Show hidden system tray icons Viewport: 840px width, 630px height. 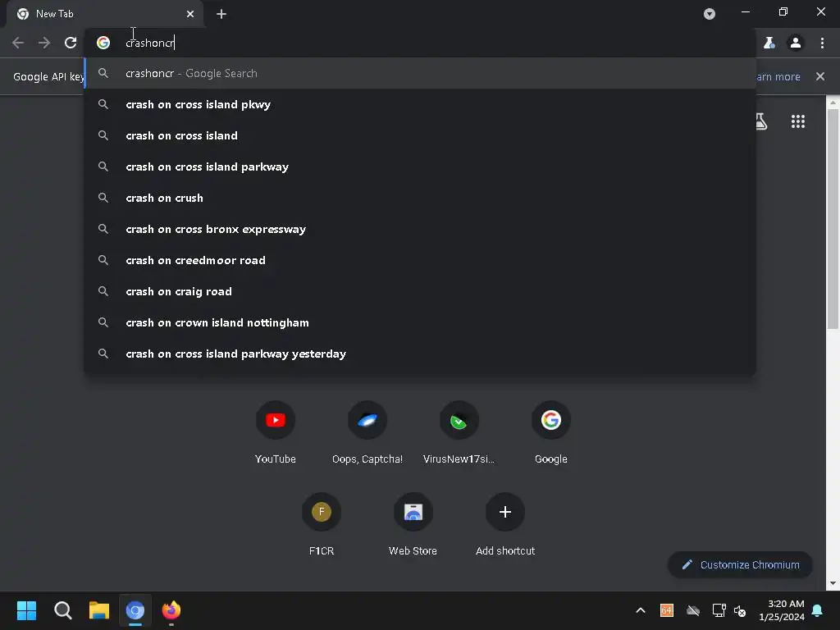(x=640, y=610)
